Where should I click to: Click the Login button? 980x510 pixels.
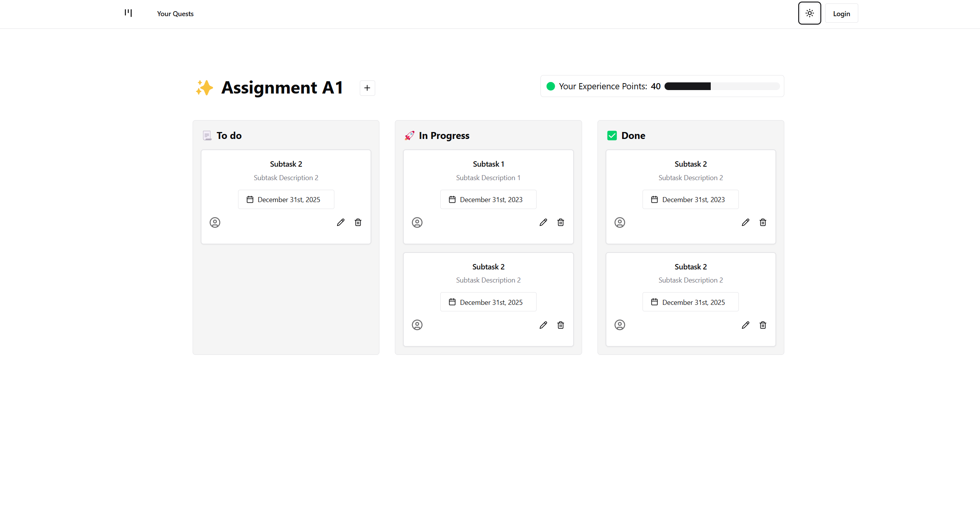(841, 14)
